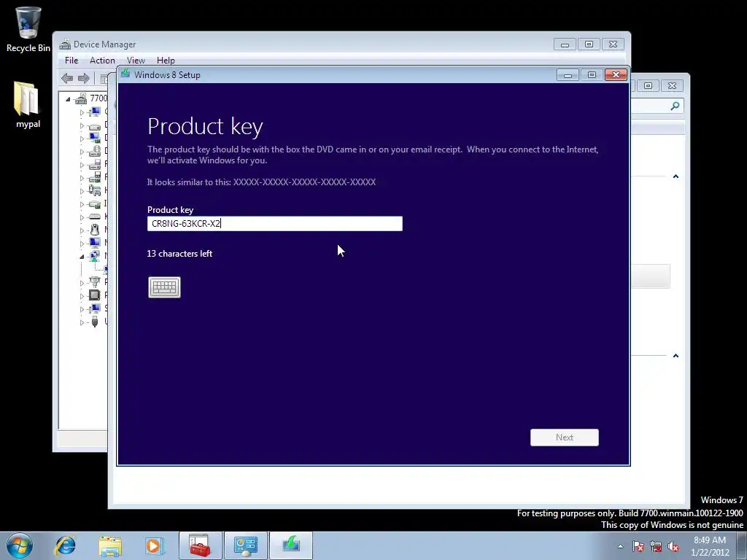Click the Back arrow in Device Manager toolbar
This screenshot has width=747, height=560.
[x=67, y=78]
